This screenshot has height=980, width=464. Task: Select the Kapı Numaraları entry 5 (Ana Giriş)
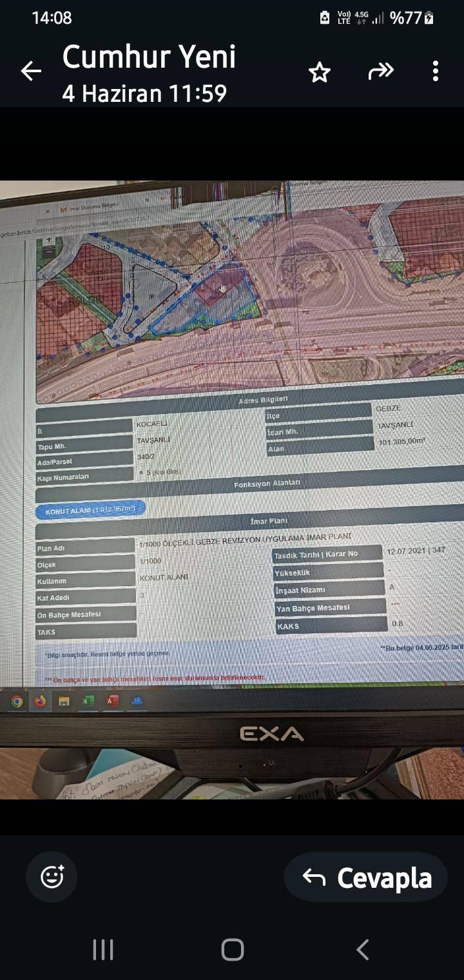pos(160,472)
